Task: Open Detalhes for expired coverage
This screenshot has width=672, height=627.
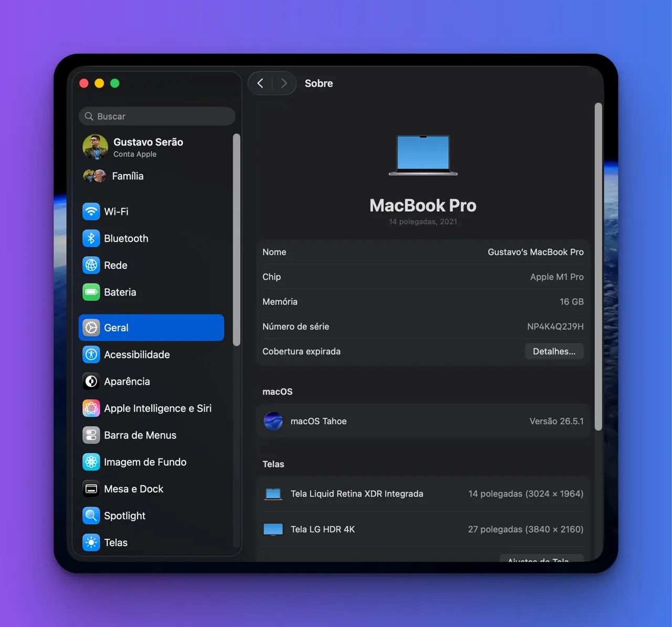Action: pos(554,351)
